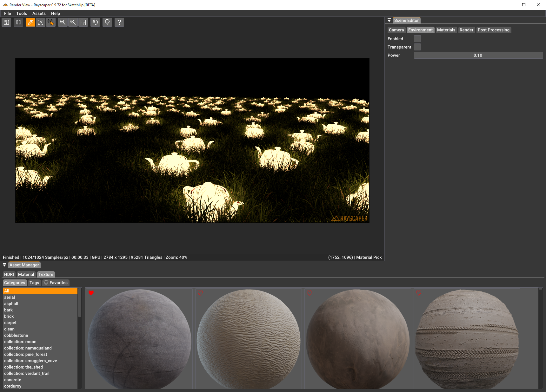The height and width of the screenshot is (392, 546).
Task: Select the material pick eyedropper tool
Action: (x=30, y=22)
